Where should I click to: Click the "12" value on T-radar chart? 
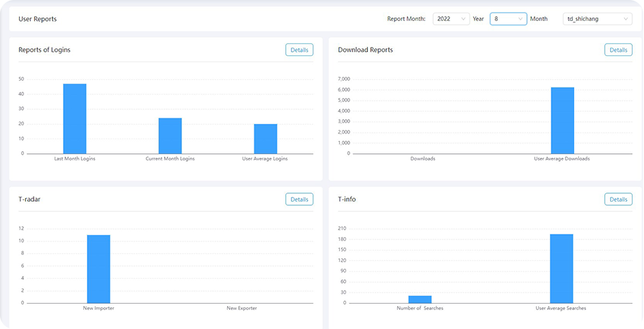pos(21,228)
